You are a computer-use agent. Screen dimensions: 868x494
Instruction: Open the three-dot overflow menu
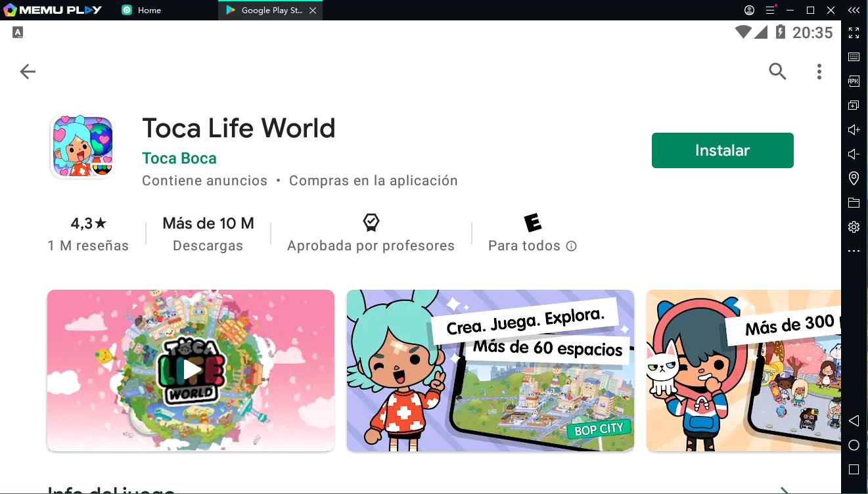click(x=819, y=72)
